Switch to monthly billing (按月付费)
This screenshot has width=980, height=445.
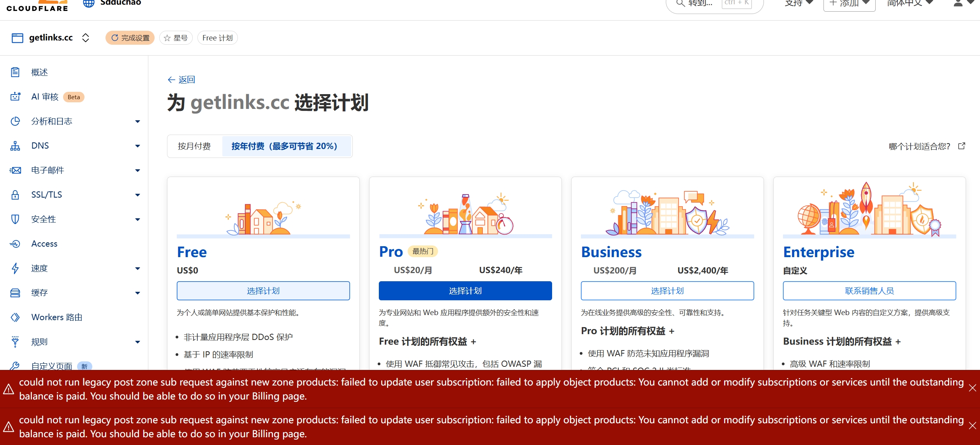point(194,146)
